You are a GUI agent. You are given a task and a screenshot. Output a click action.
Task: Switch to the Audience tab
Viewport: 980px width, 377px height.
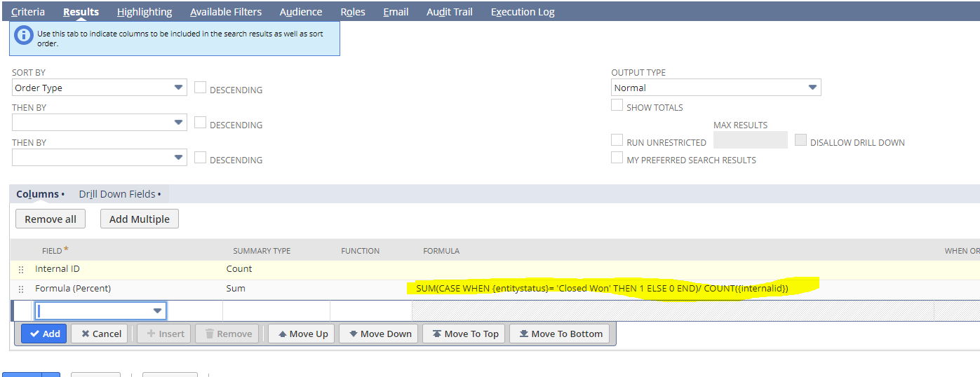click(301, 12)
